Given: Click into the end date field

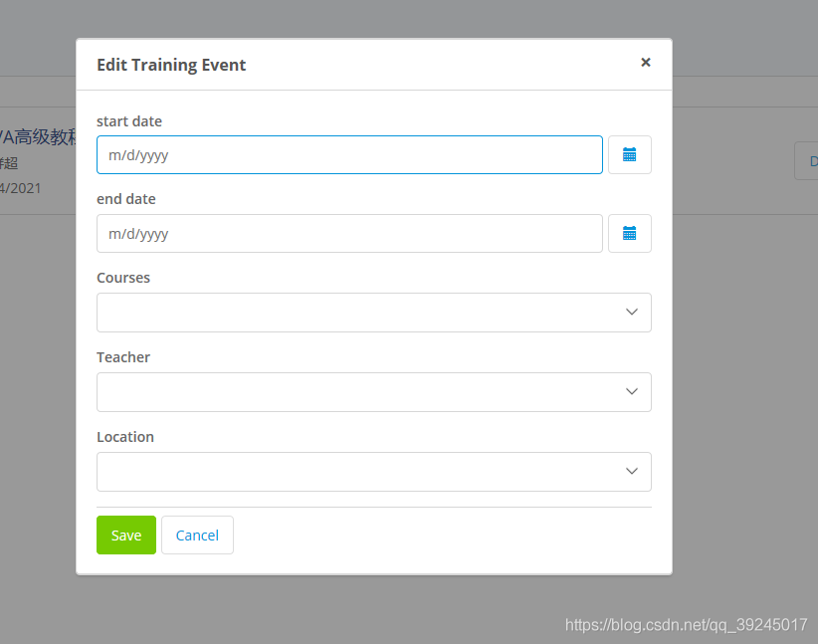Looking at the screenshot, I should (x=349, y=233).
